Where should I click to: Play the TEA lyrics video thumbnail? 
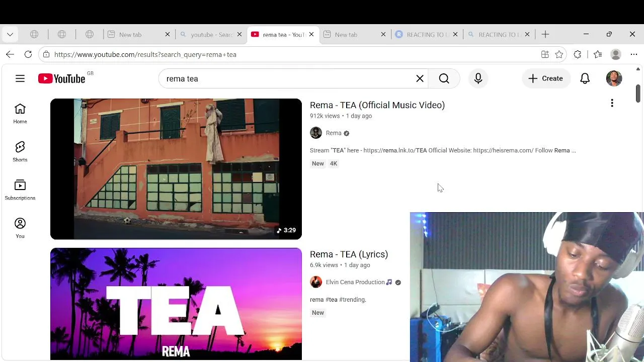click(176, 304)
